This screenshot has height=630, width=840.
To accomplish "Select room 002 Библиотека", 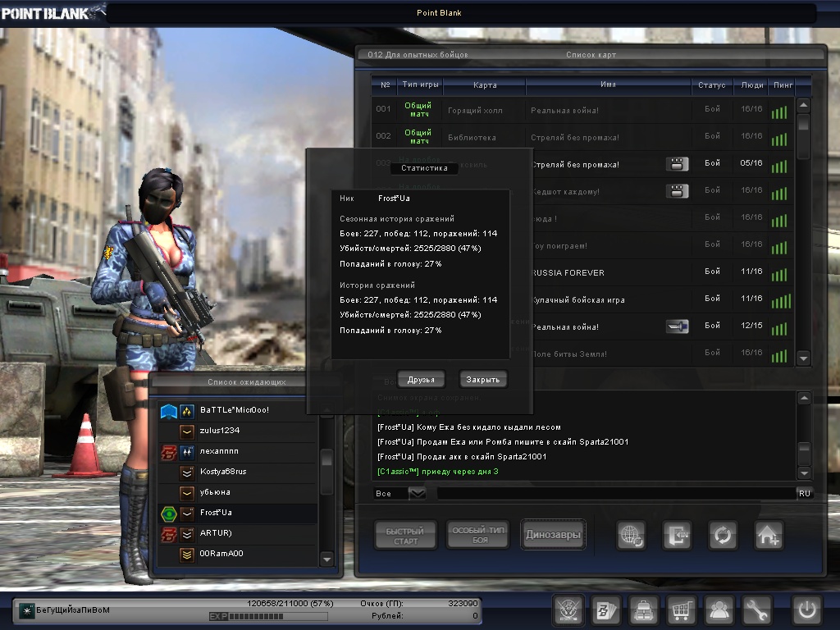I will [582, 137].
